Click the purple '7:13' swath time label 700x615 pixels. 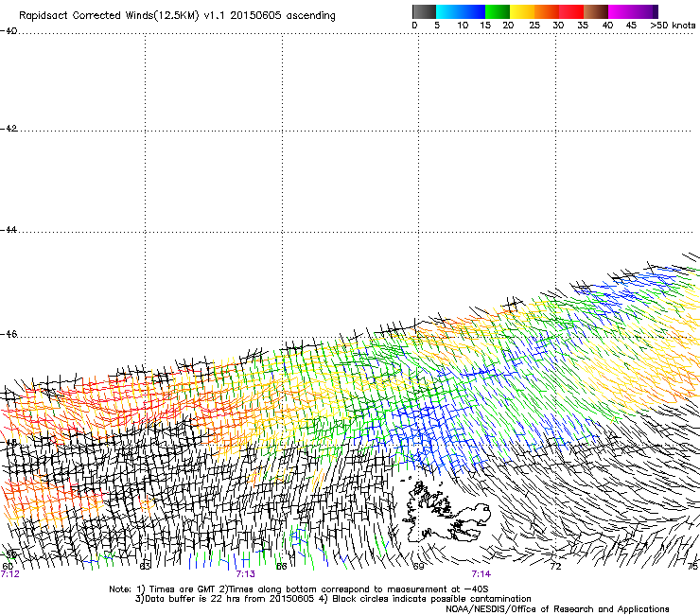pyautogui.click(x=246, y=574)
